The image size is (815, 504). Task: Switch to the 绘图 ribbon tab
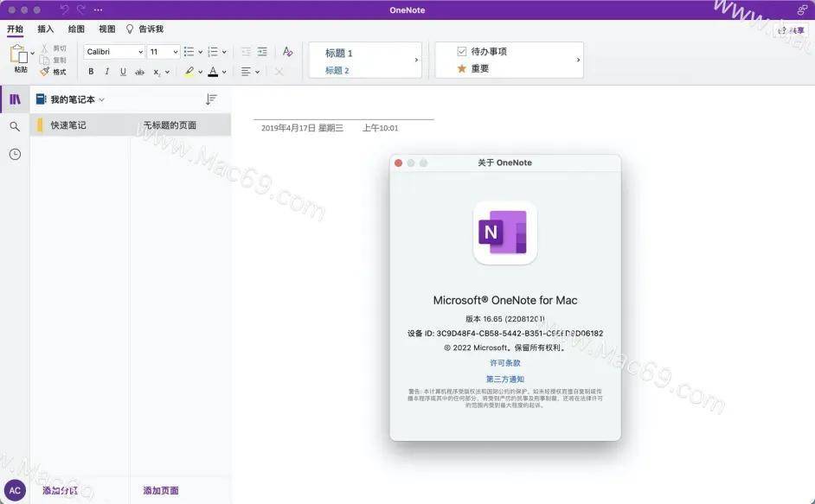[x=76, y=29]
